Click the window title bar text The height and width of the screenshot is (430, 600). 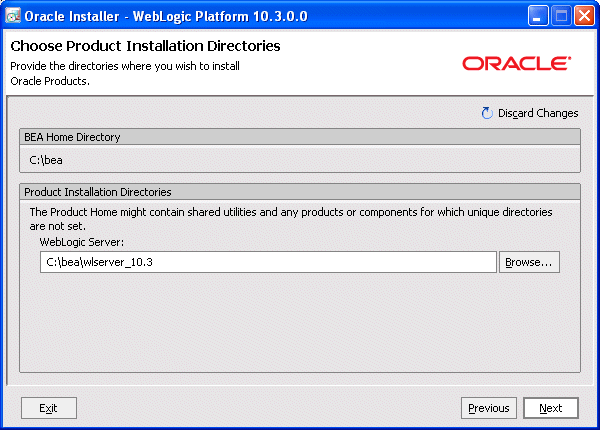pos(166,16)
